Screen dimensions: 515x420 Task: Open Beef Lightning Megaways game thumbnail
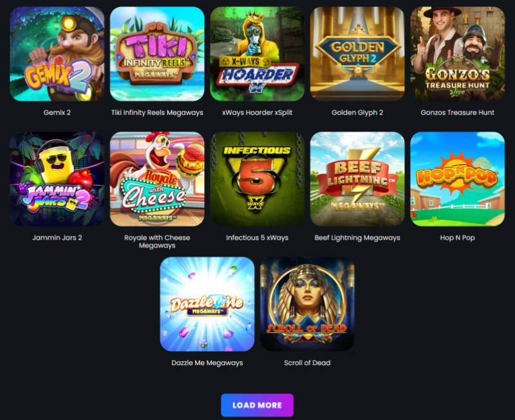coord(357,179)
